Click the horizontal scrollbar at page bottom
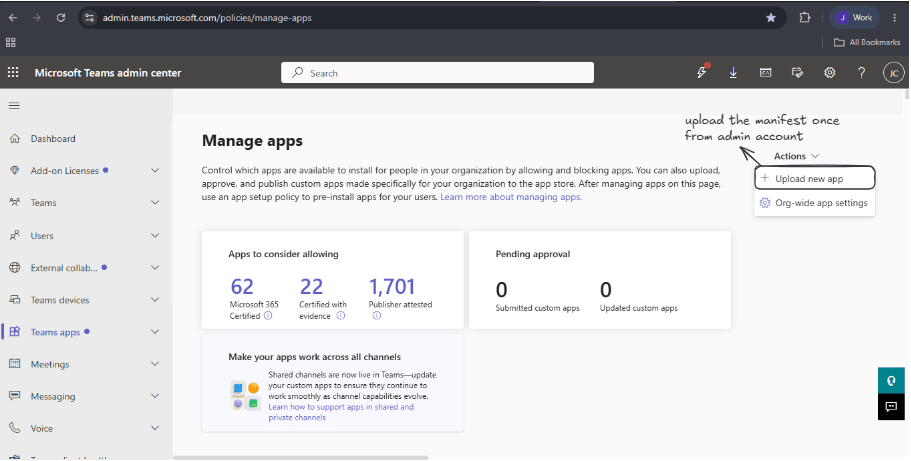The width and height of the screenshot is (911, 461). tap(301, 458)
